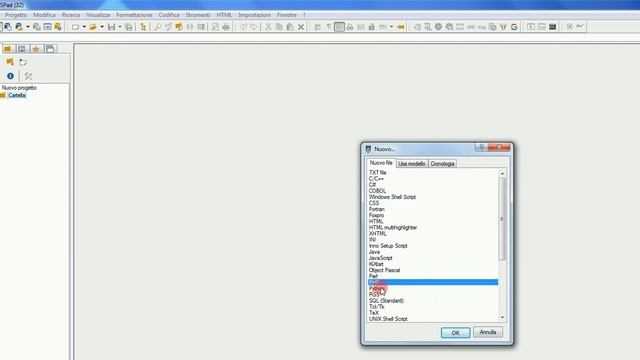Click the list scrollbar up arrow

pyautogui.click(x=502, y=173)
